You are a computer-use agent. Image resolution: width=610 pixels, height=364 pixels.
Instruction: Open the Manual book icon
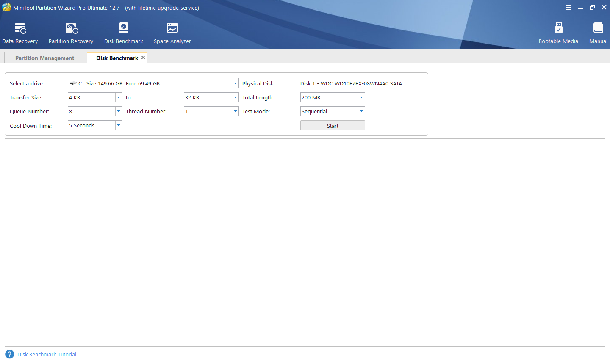point(598,33)
